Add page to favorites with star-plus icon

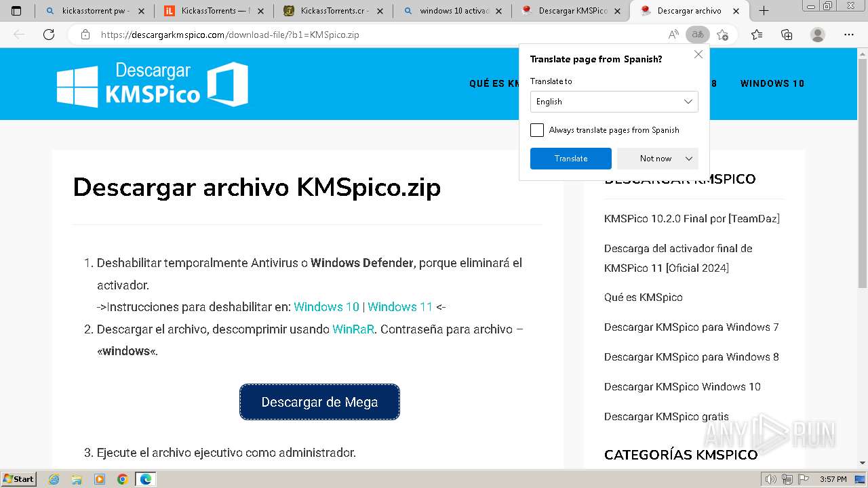[723, 35]
